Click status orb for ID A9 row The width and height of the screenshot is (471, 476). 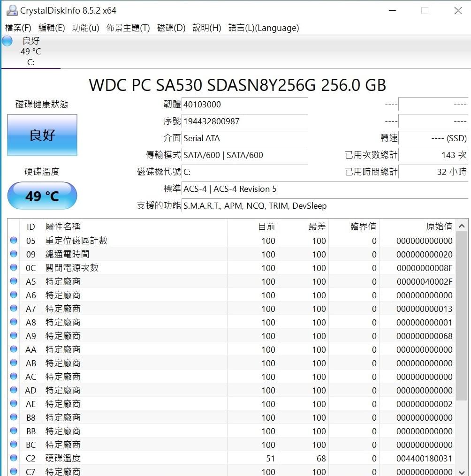tap(14, 335)
